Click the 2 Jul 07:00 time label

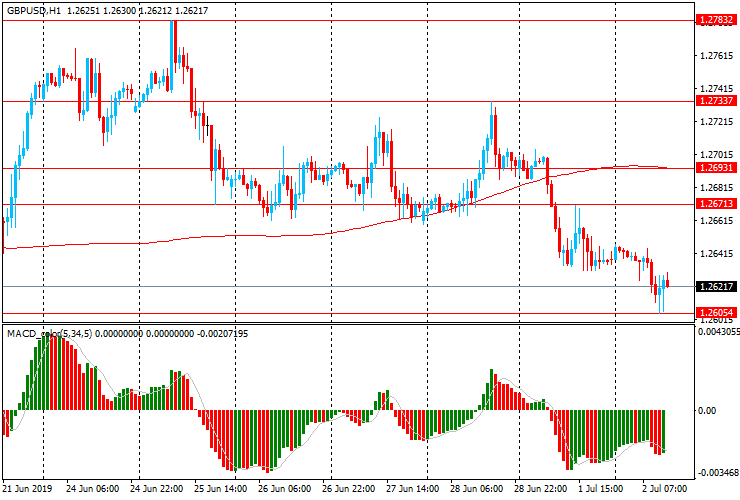[x=665, y=489]
